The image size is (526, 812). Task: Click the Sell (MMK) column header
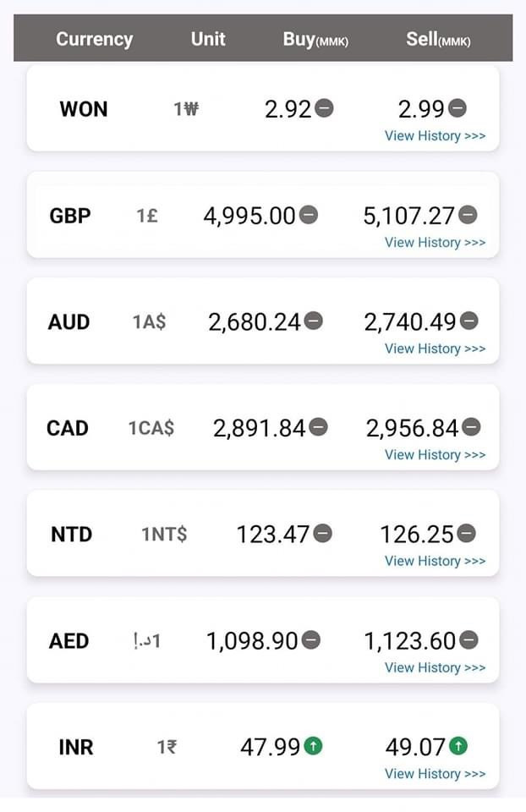pyautogui.click(x=438, y=39)
